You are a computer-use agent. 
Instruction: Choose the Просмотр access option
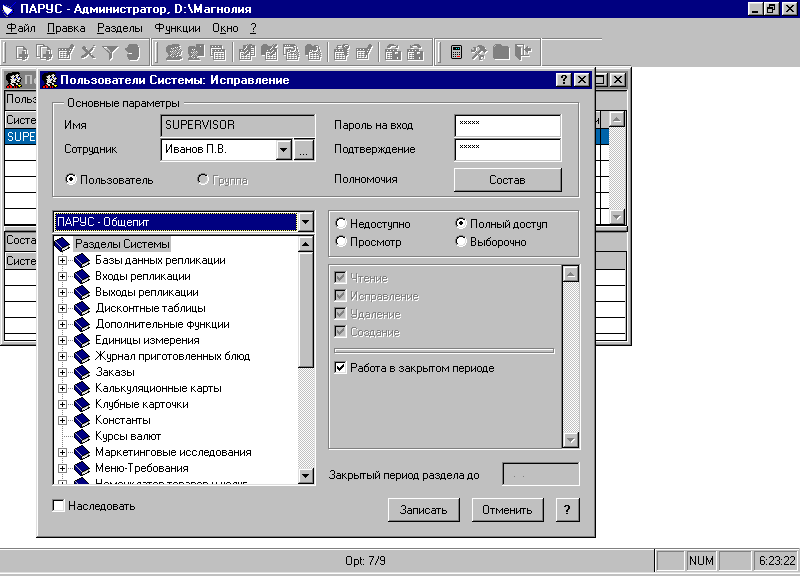pos(341,241)
